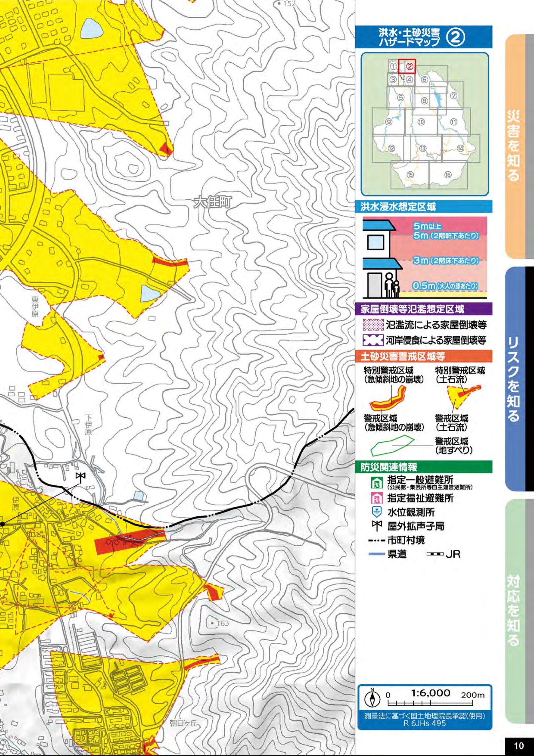Click the blue pond near the top left of the map

(x=92, y=29)
